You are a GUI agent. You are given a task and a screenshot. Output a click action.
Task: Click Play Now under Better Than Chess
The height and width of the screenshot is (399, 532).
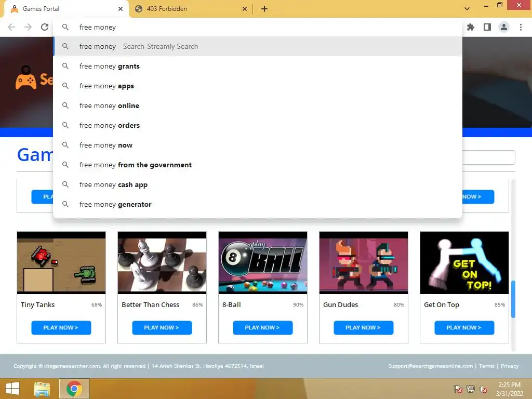(x=162, y=328)
